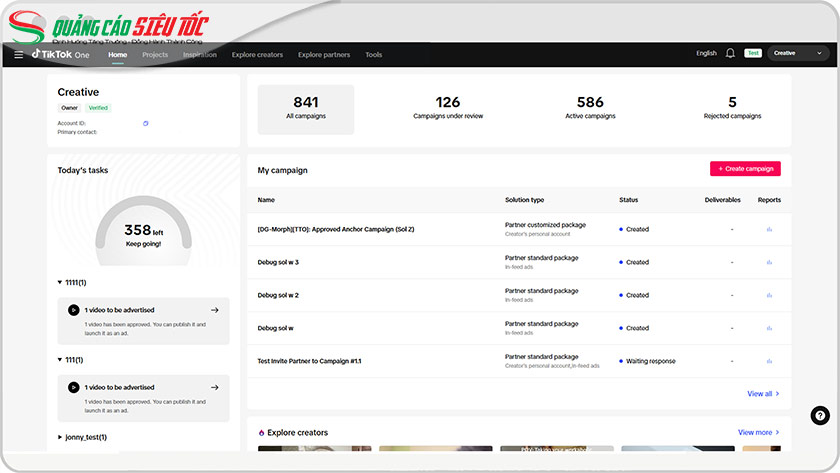Click the play icon on the 111 task card
This screenshot has height=473, width=840.
click(73, 387)
